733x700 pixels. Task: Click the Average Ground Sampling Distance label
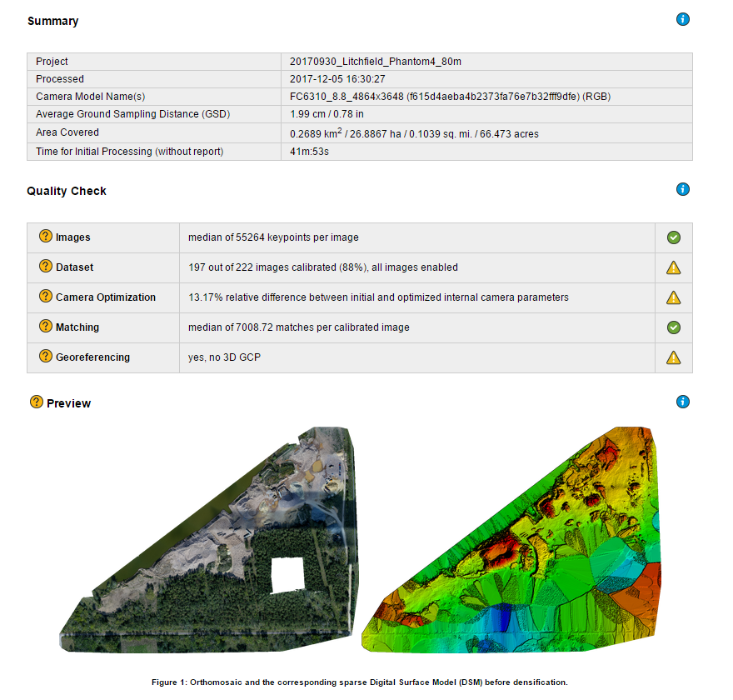pos(132,114)
